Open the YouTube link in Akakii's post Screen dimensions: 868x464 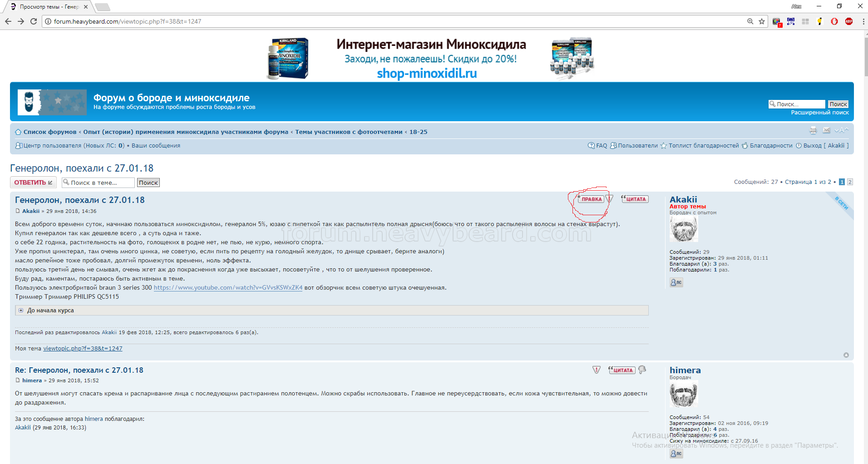pos(228,288)
